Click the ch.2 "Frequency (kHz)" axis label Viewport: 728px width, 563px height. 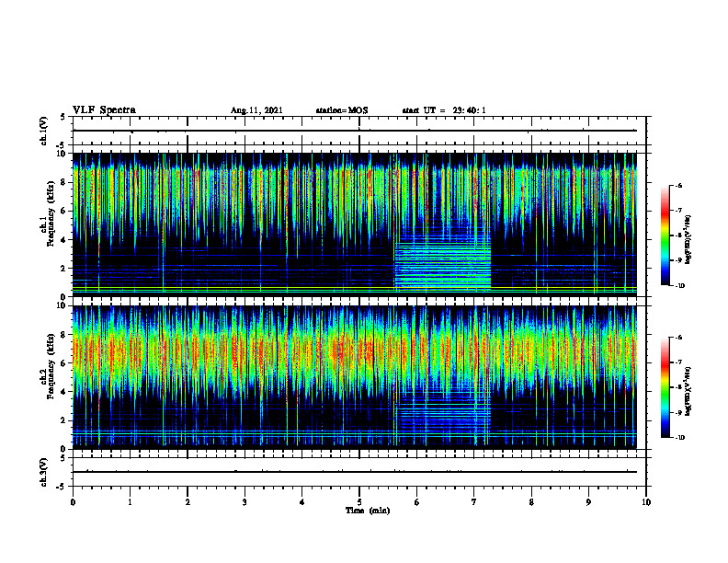click(x=51, y=366)
